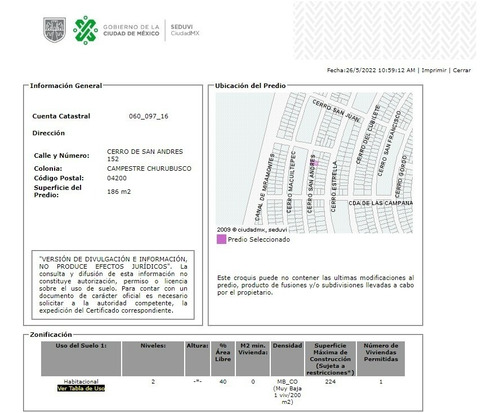This screenshot has height=413, width=500.
Task: Click the Habitacional land use cell
Action: [81, 381]
